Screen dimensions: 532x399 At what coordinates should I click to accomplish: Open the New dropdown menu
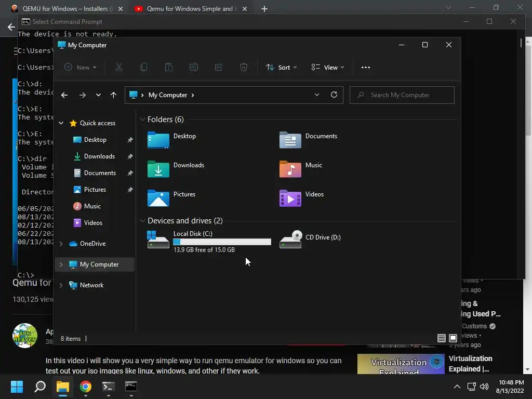81,67
